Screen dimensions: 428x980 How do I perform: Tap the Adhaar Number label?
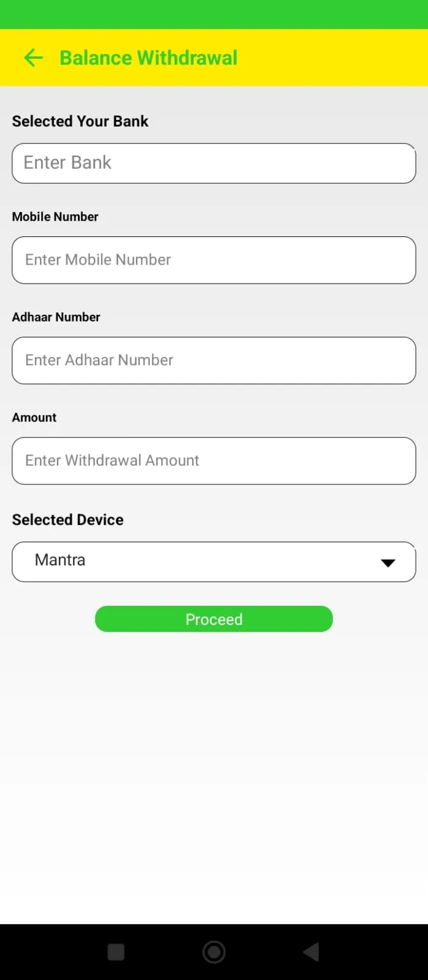56,317
